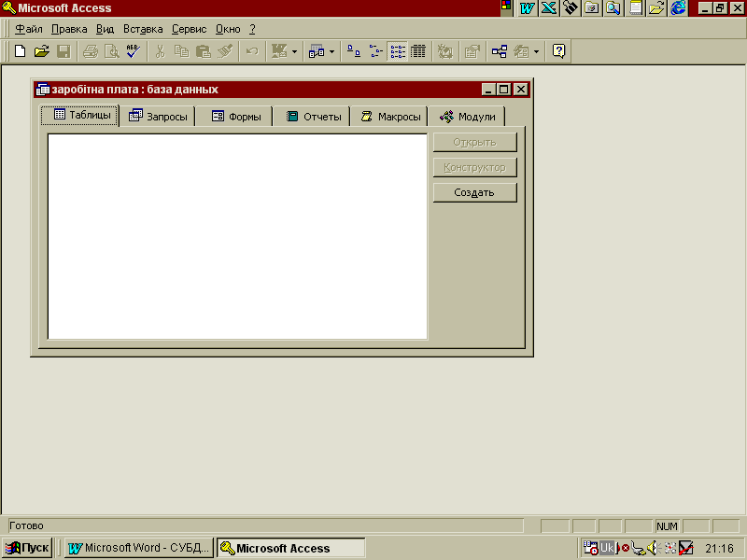This screenshot has width=747, height=560.
Task: Switch to the Макросы tab
Action: click(390, 117)
